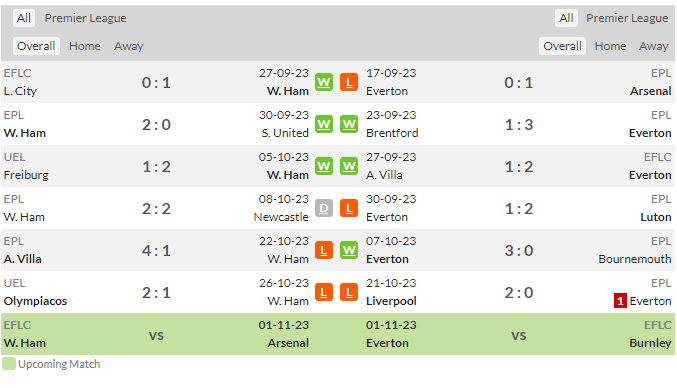The height and width of the screenshot is (388, 677).
Task: Select the right Premier League filter
Action: pyautogui.click(x=627, y=18)
